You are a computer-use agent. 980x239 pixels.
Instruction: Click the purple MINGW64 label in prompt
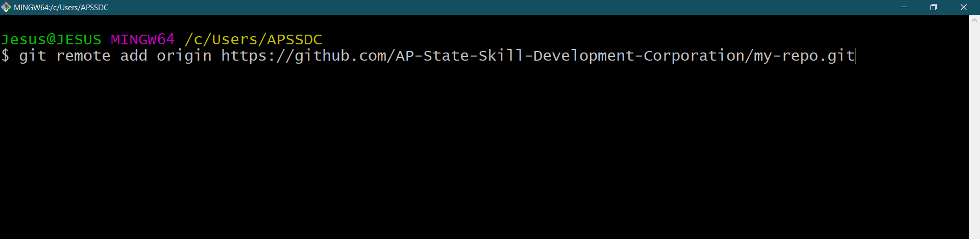142,39
